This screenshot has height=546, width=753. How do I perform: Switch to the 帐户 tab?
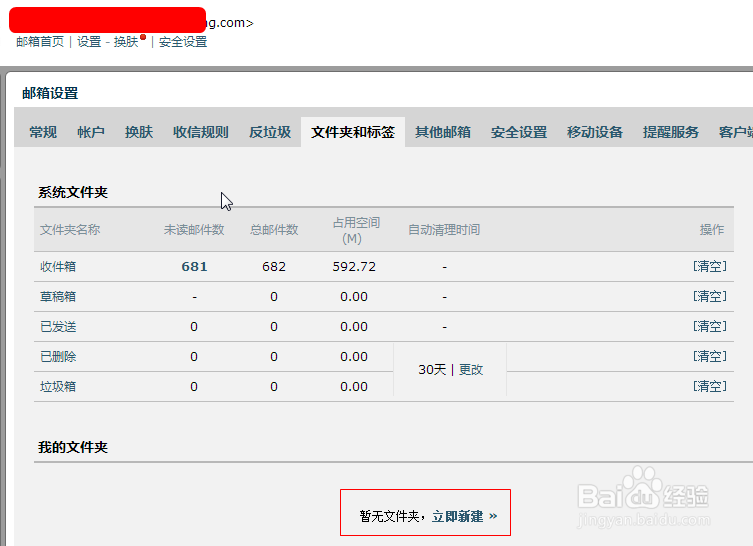click(91, 132)
